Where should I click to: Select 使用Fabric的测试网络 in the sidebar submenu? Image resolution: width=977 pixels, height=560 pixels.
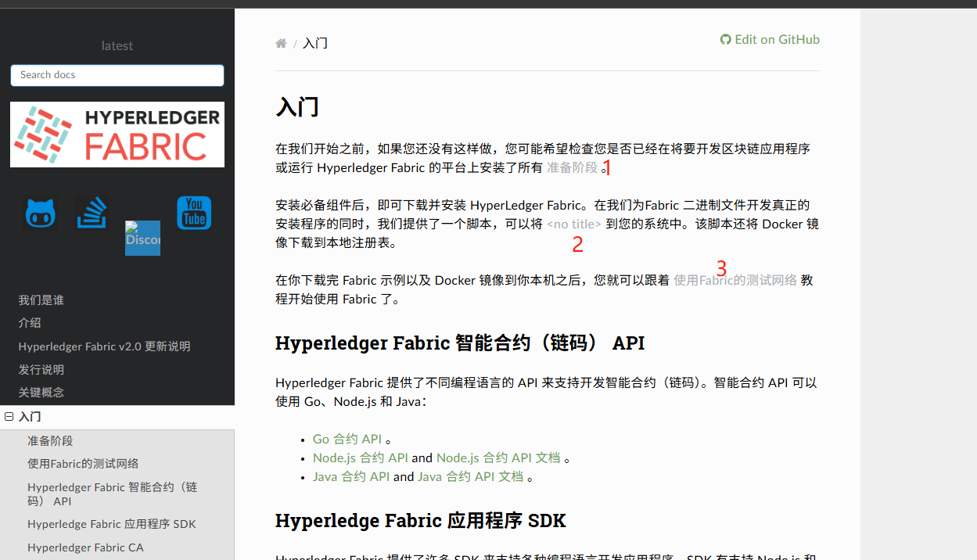pyautogui.click(x=83, y=464)
